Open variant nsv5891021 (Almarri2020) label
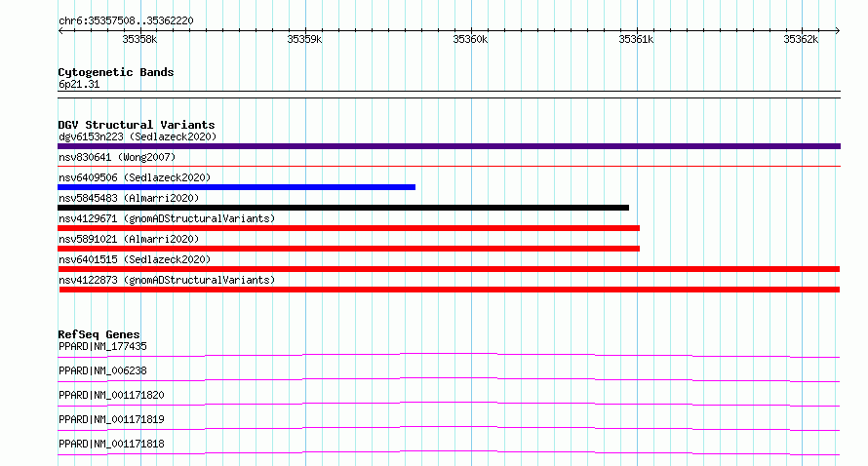This screenshot has height=466, width=868. click(x=129, y=239)
